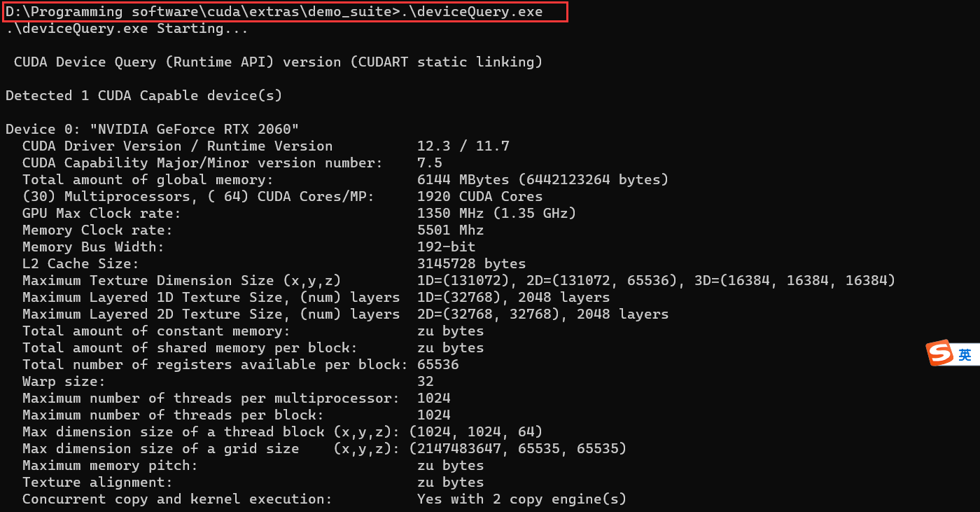
Task: Click the 'GPU Max Clock rate:' label
Action: tap(101, 214)
